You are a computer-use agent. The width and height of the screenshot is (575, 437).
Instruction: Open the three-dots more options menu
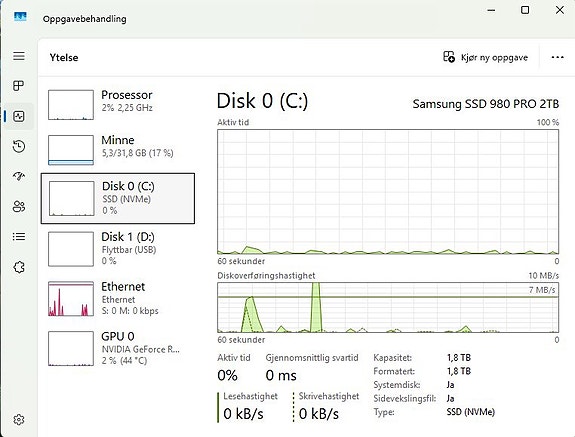(x=557, y=57)
